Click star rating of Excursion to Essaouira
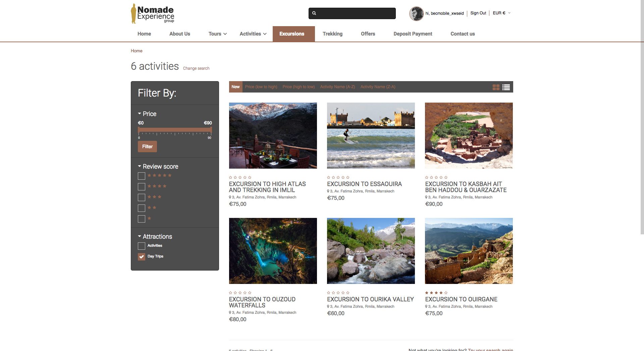 (338, 177)
